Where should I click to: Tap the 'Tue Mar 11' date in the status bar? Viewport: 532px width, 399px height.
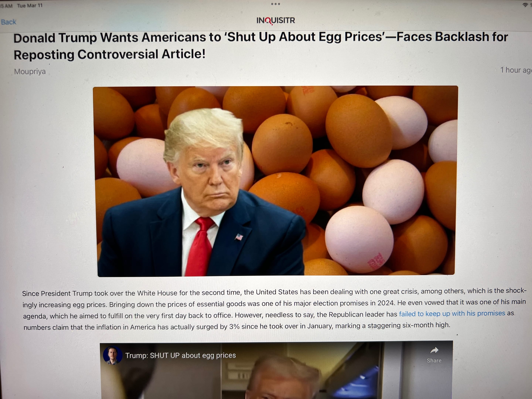(x=30, y=6)
